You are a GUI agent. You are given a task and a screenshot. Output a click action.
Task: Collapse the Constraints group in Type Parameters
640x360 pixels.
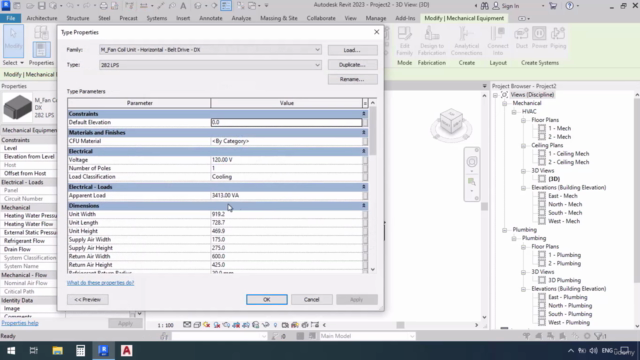coord(364,114)
